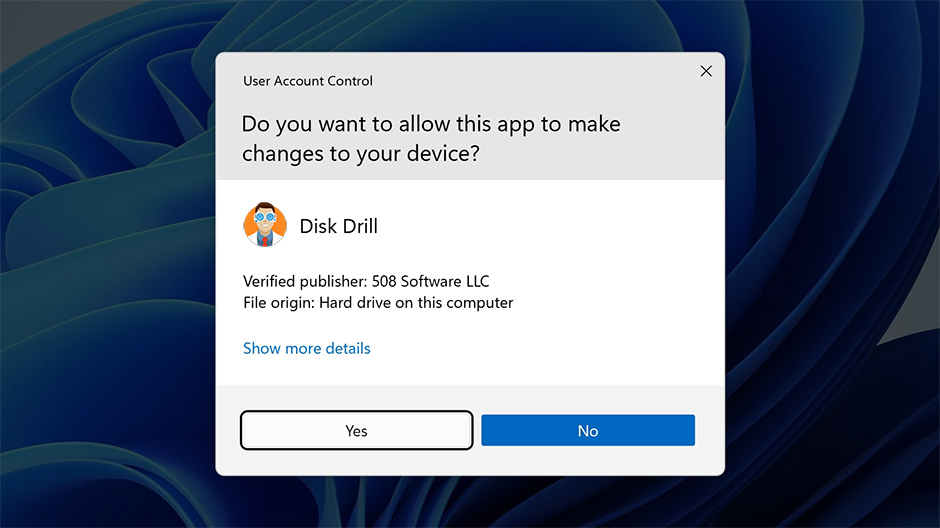Click the desktop wallpaper outside the dialog
This screenshot has height=528, width=940.
[x=100, y=300]
